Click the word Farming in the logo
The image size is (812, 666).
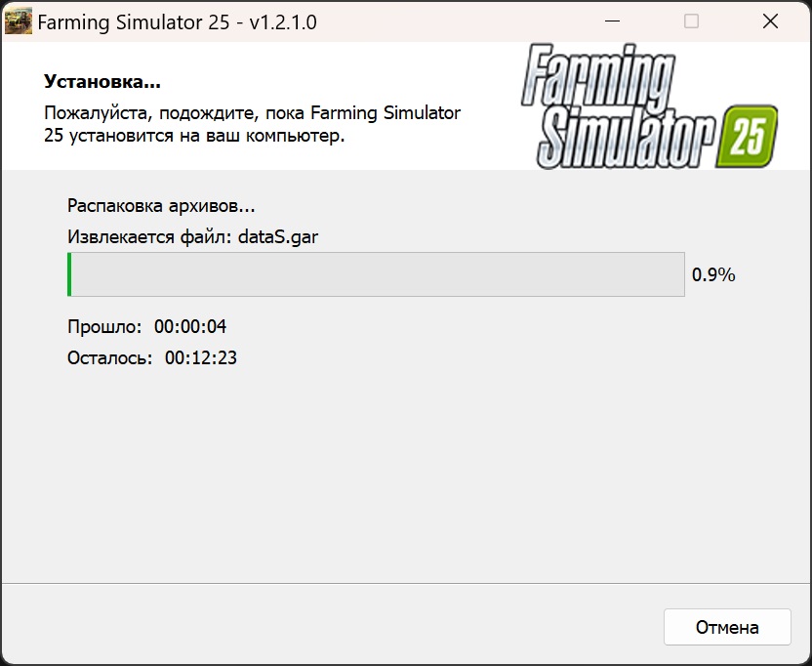(x=598, y=76)
